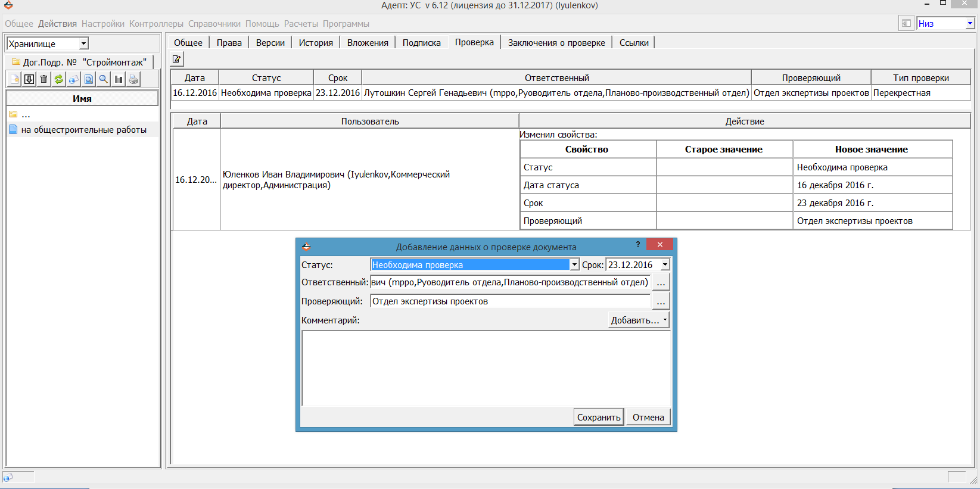Viewport: 980px width, 489px height.
Task: Open the Программы menu
Action: [346, 24]
